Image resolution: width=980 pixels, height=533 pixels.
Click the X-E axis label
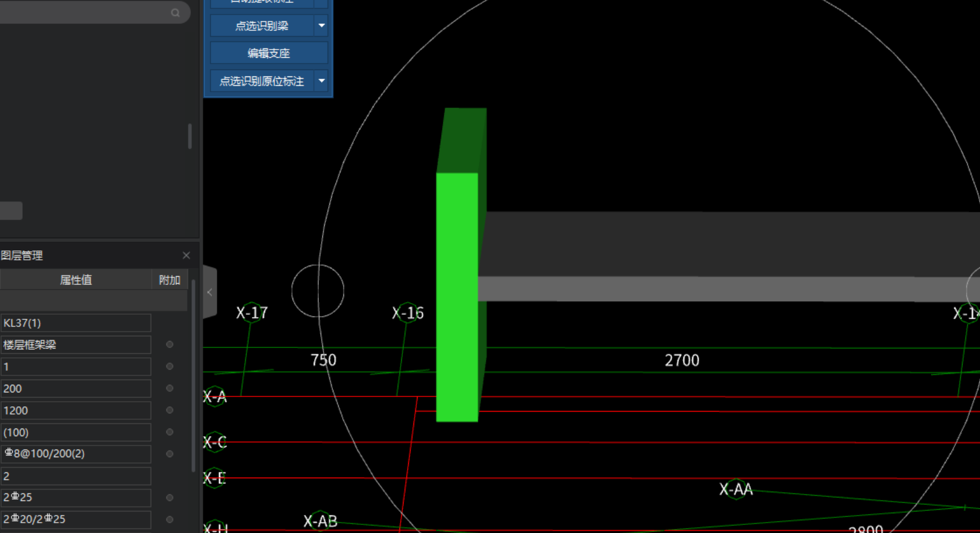pos(214,479)
